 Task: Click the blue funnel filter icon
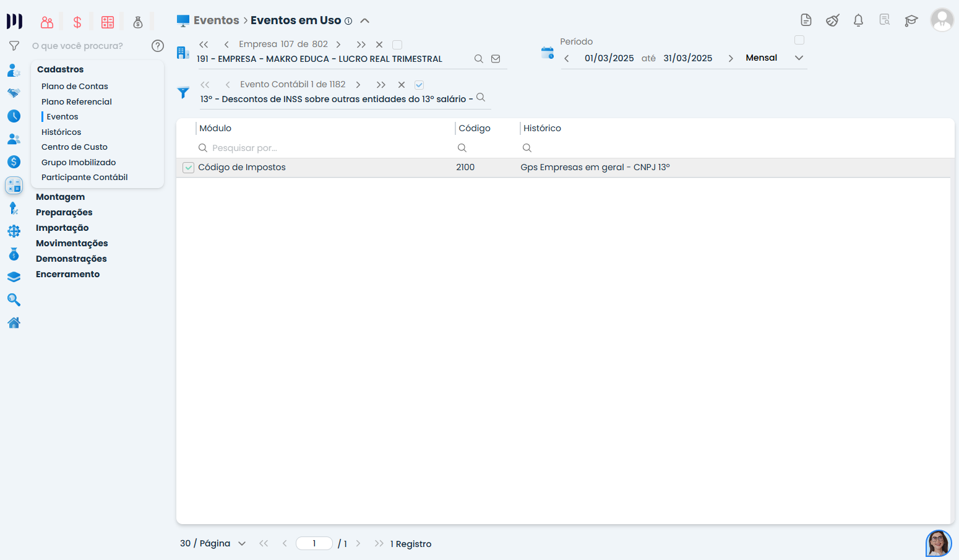183,93
